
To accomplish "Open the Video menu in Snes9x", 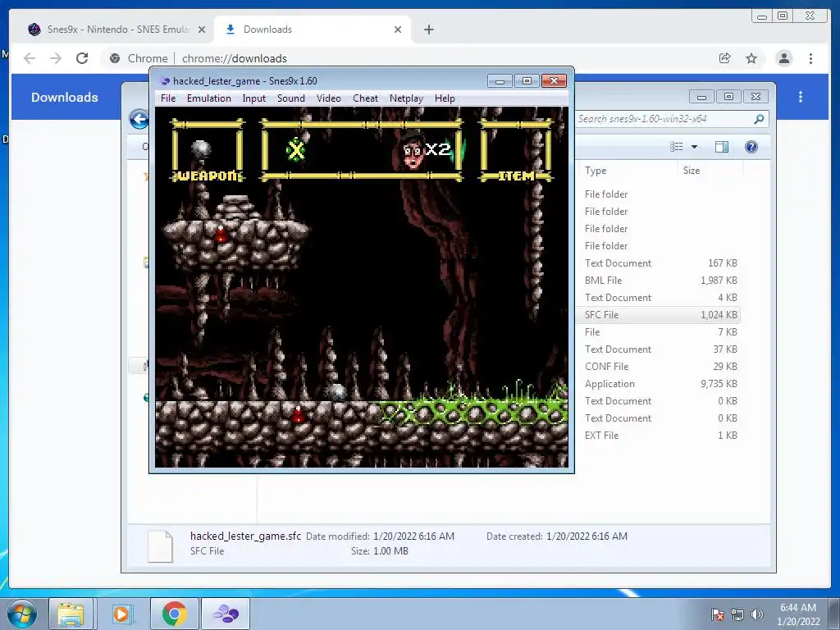I will coord(328,98).
